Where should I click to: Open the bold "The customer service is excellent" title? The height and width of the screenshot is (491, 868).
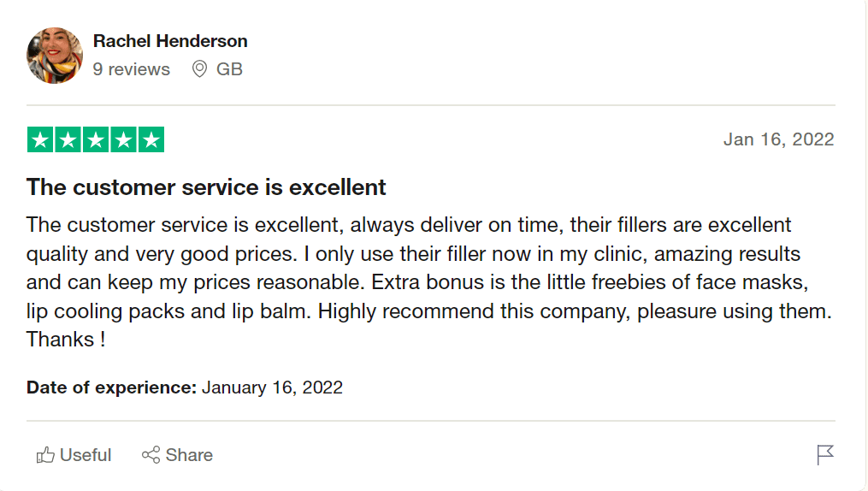point(206,186)
